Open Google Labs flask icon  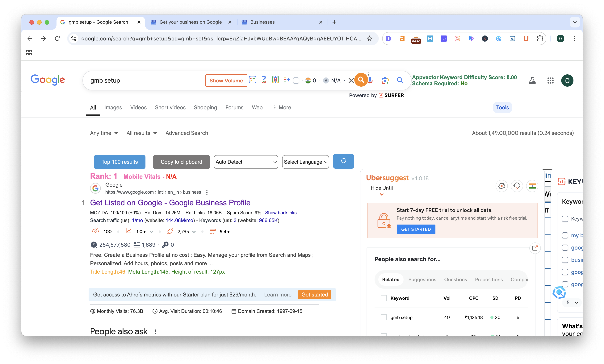click(x=532, y=80)
